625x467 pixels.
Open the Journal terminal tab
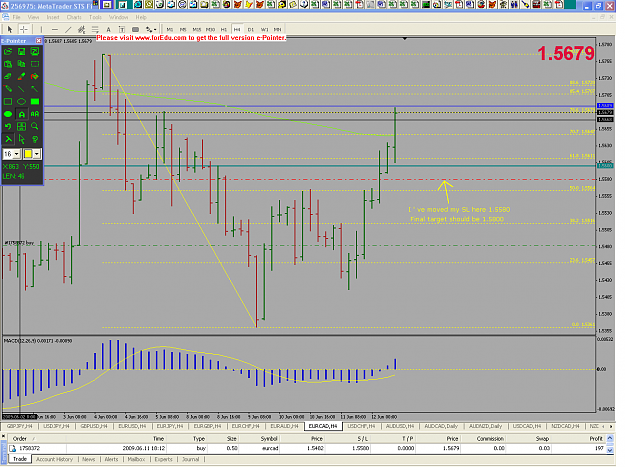[x=191, y=459]
